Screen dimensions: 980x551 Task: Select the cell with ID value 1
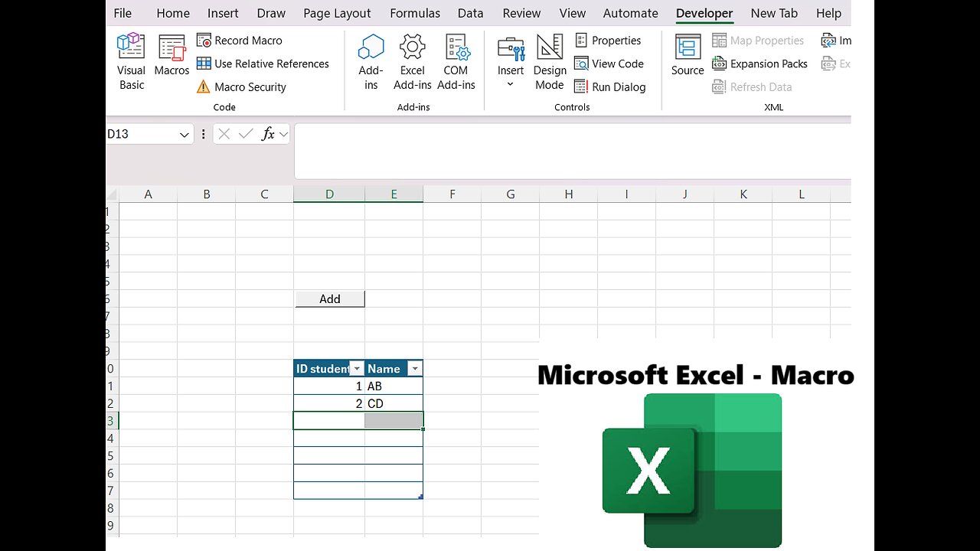tap(329, 386)
